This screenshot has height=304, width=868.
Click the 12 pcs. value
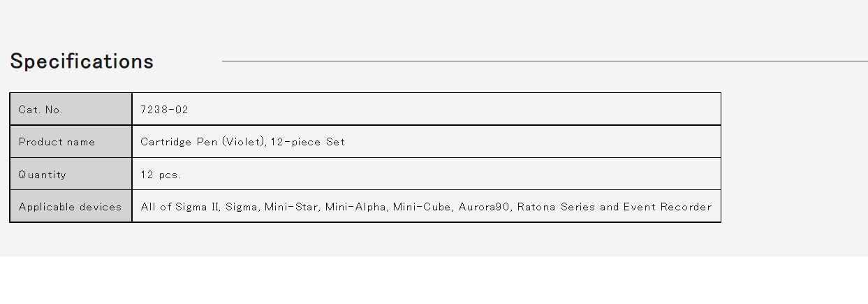tap(161, 175)
